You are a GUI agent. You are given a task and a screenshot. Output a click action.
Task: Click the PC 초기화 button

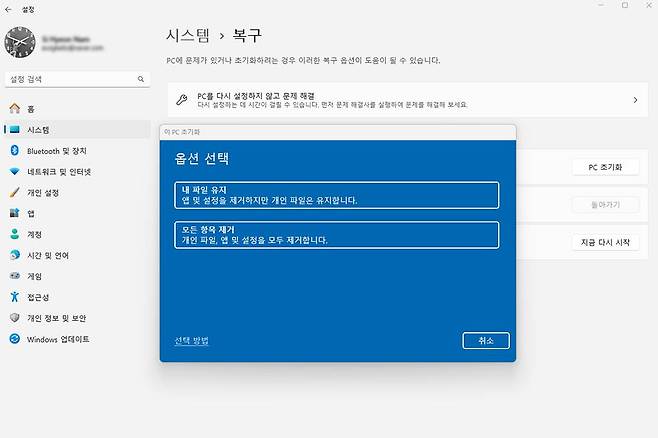coord(605,167)
